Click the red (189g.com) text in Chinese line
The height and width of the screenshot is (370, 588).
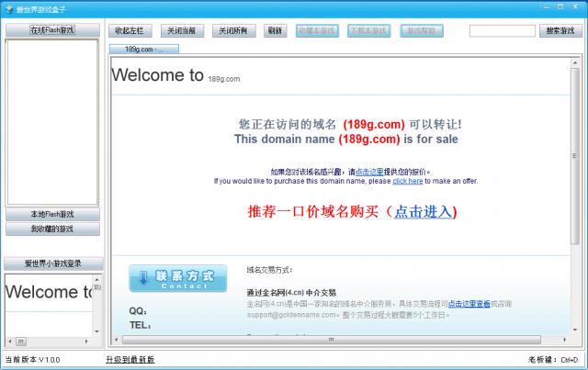[x=374, y=124]
